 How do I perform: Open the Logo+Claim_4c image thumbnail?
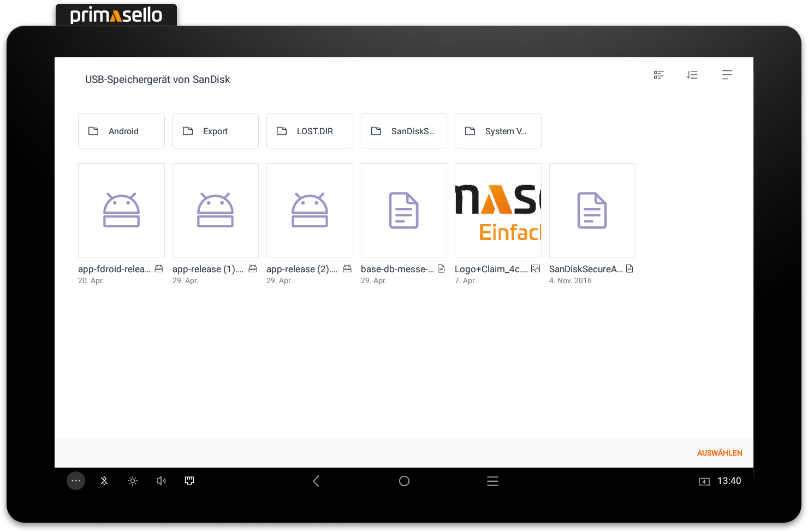pos(498,211)
